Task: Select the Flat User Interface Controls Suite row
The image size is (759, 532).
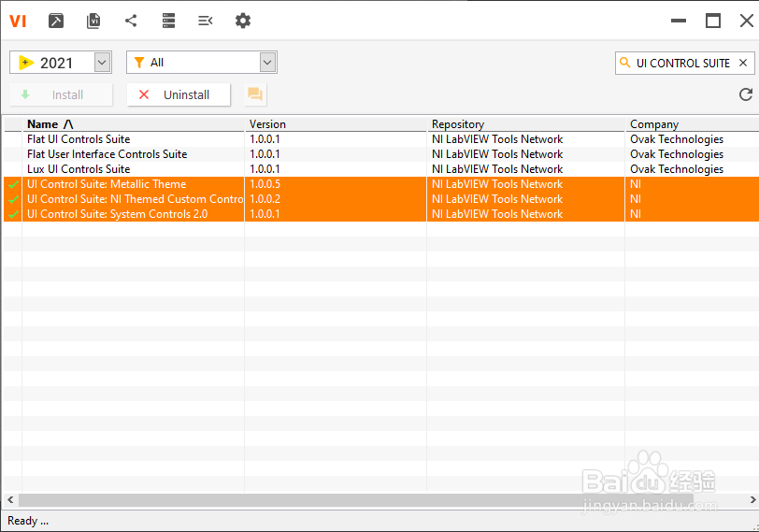Action: tap(381, 154)
